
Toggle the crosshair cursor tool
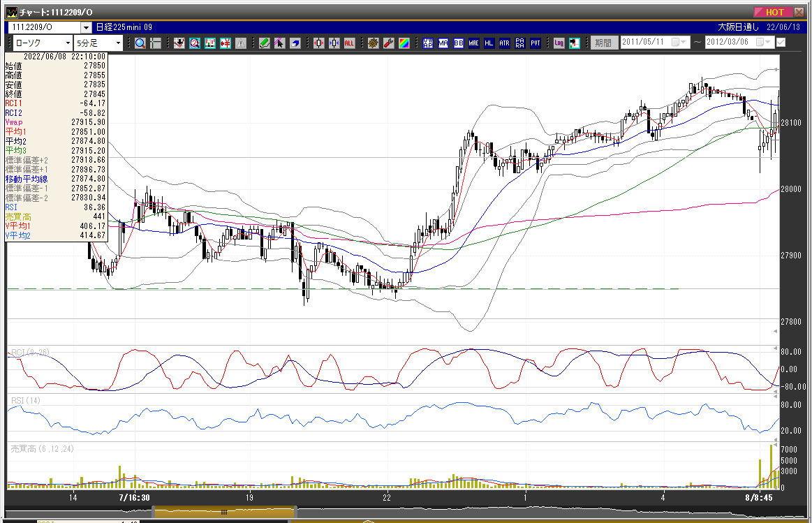[x=156, y=43]
